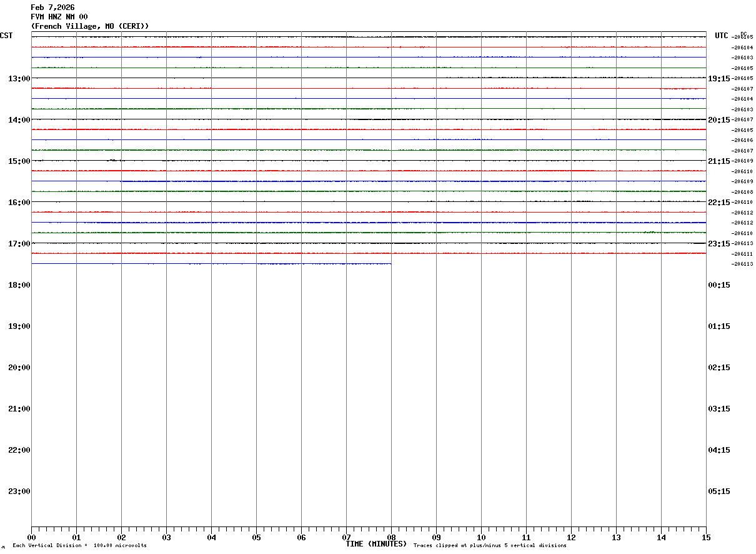Viewport: 756px width, 554px height.
Task: Click the '05:15' UTC time label
Action: pyautogui.click(x=719, y=491)
